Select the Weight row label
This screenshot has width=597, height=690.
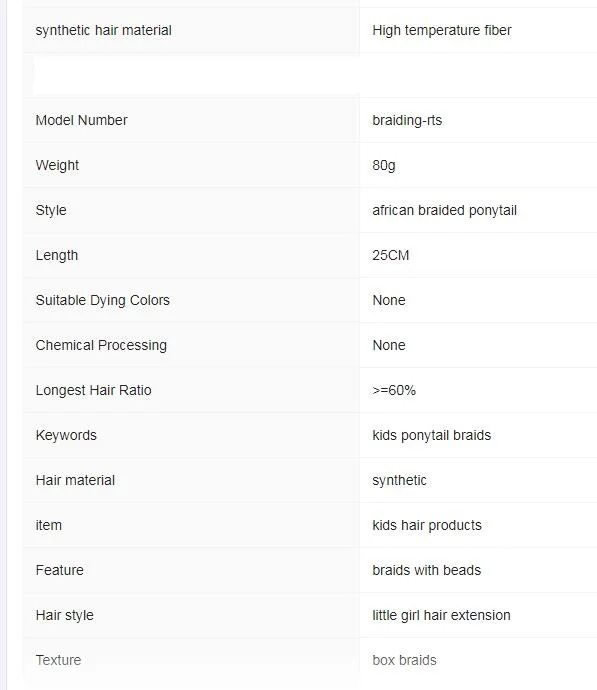(57, 165)
